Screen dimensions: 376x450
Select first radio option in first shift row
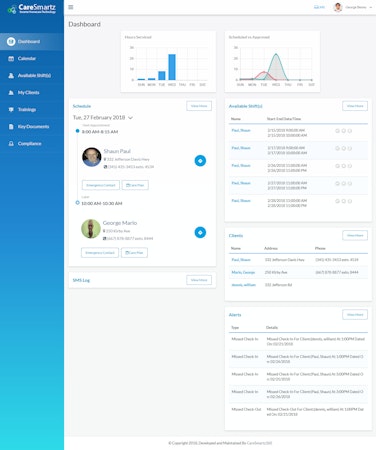pyautogui.click(x=337, y=131)
